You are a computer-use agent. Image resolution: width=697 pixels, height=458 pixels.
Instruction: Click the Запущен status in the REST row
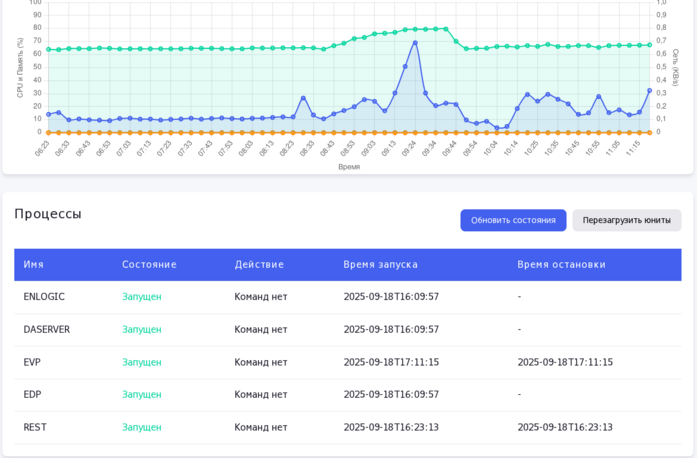pyautogui.click(x=141, y=427)
